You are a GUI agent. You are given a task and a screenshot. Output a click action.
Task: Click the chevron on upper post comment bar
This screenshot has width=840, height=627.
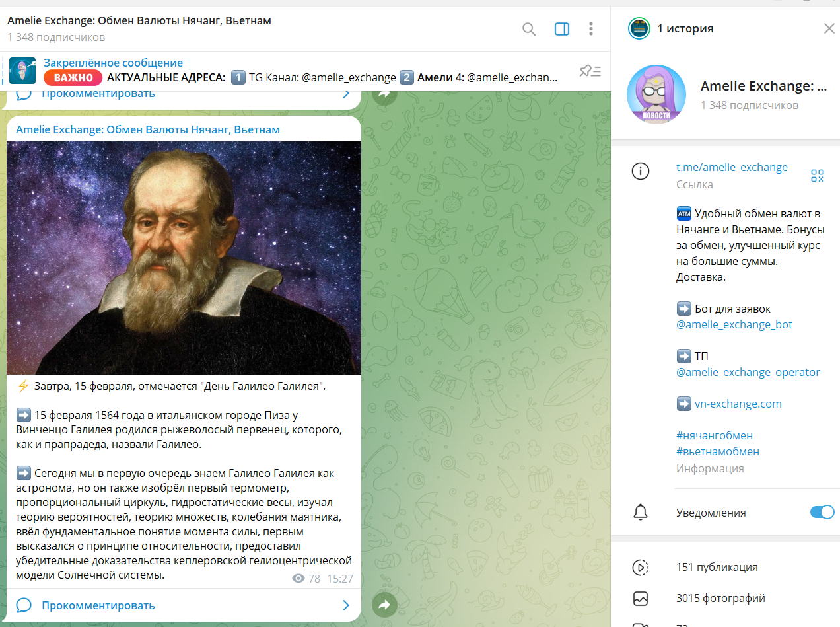345,94
